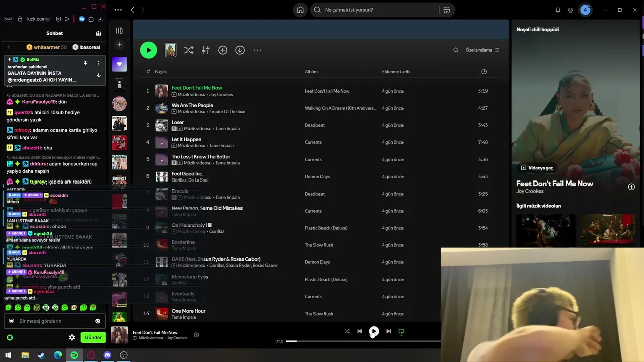Send the chat message with Gönder
This screenshot has width=644, height=362.
93,337
